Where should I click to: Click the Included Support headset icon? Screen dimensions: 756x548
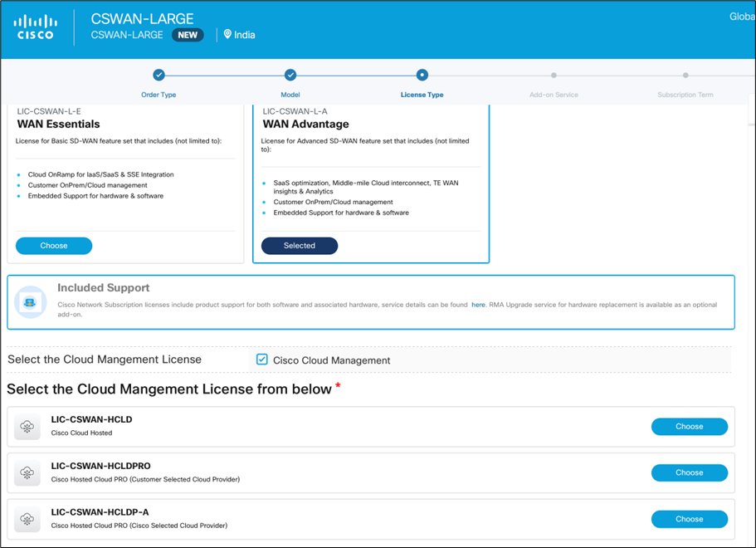point(31,302)
